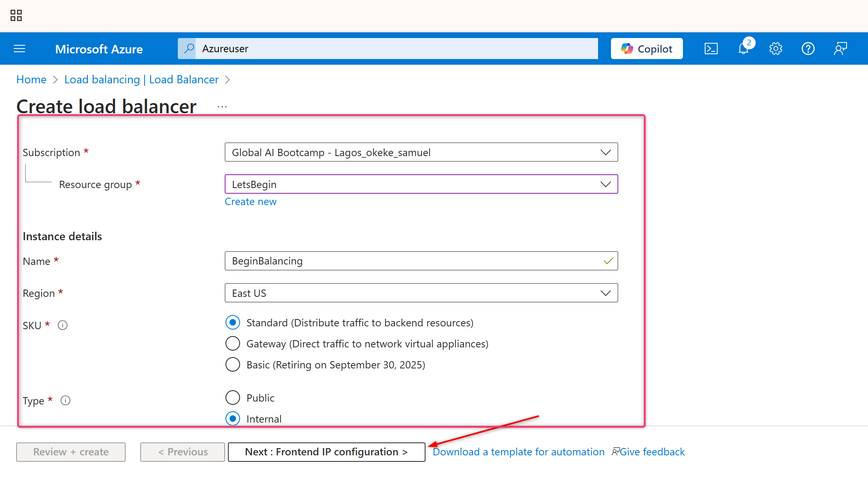The width and height of the screenshot is (868, 478).
Task: Open the notifications bell
Action: [744, 49]
